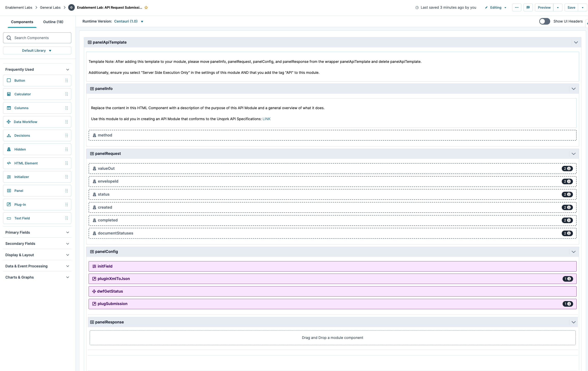Switch to the Outline tab
The height and width of the screenshot is (371, 588).
click(x=53, y=22)
